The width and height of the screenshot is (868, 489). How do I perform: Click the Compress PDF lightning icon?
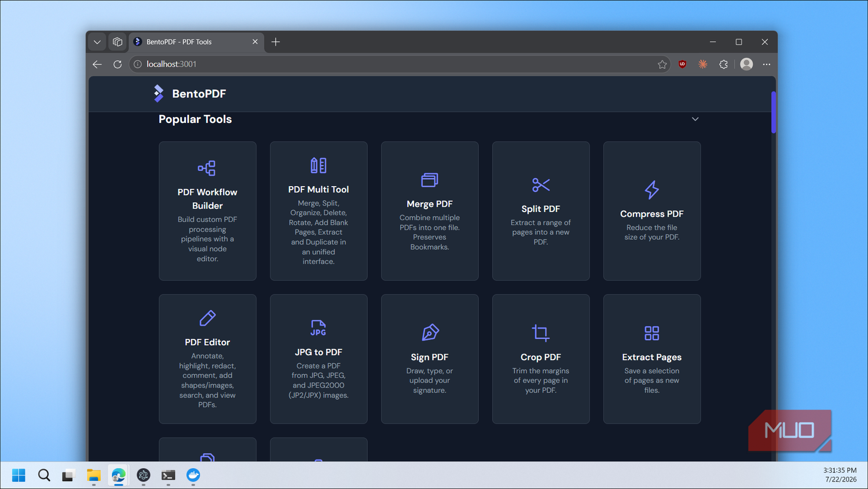[x=652, y=189]
